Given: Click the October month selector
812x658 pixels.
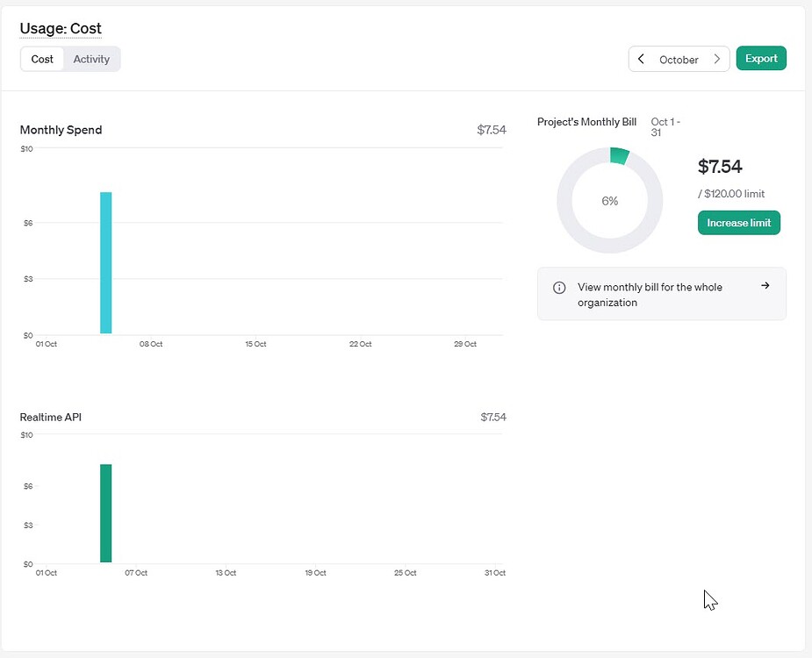Looking at the screenshot, I should [679, 59].
